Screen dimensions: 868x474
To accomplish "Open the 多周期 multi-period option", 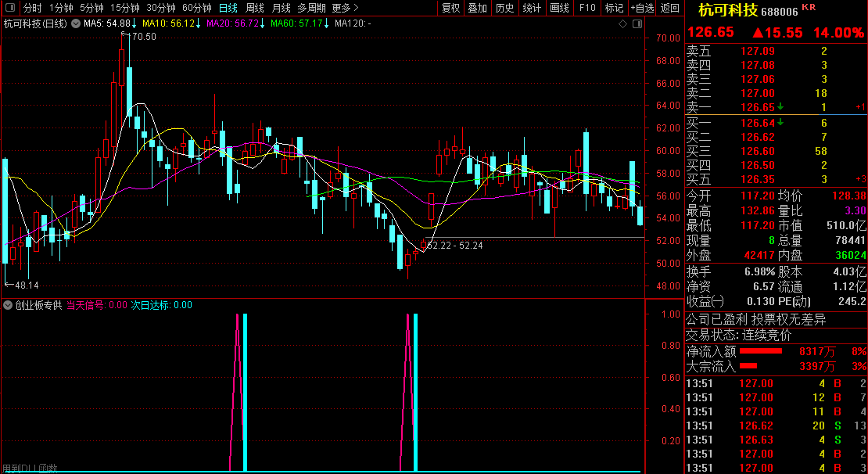I will (x=311, y=8).
